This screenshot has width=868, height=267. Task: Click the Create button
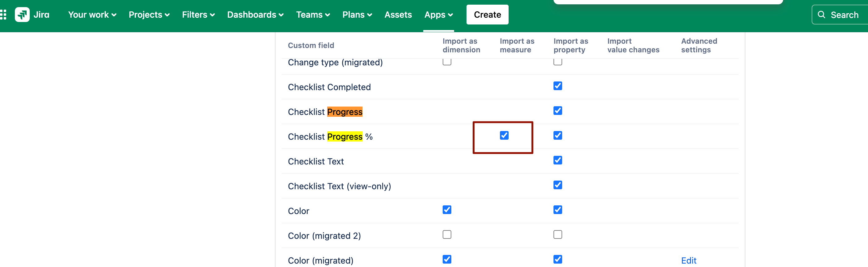487,15
